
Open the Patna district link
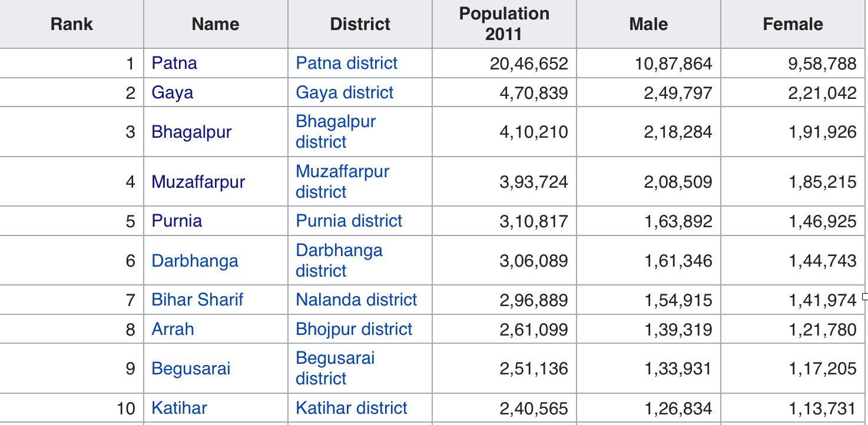pyautogui.click(x=346, y=64)
